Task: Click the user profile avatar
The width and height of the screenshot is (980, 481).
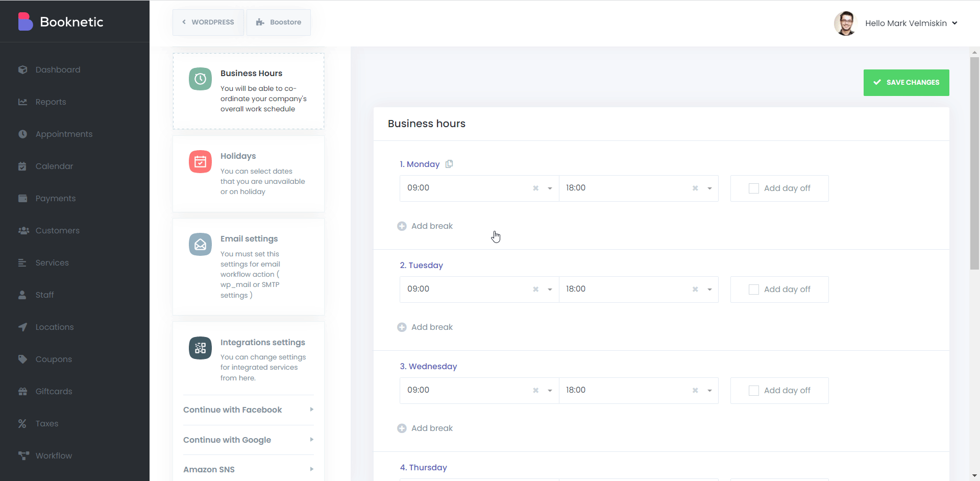Action: pos(846,23)
